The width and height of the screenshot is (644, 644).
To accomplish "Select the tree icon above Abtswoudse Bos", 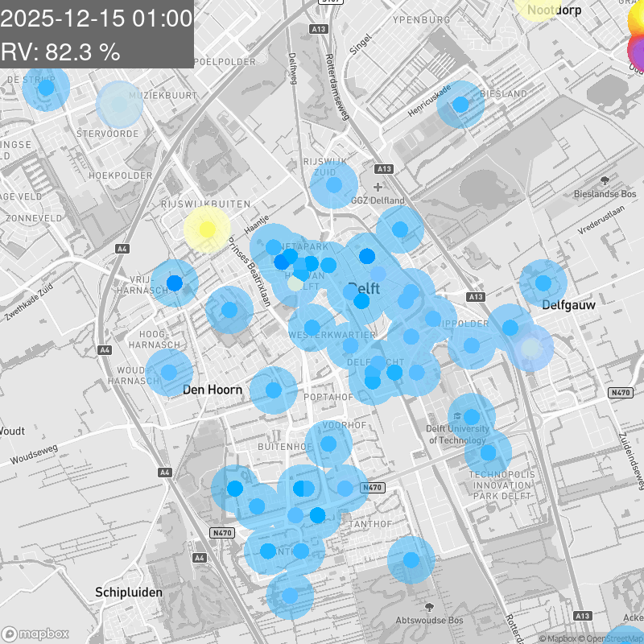I will point(429,606).
